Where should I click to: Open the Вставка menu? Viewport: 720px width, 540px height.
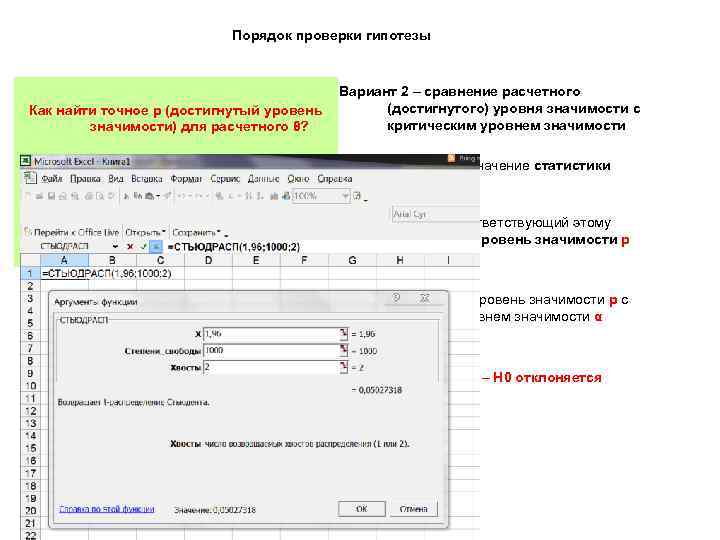point(146,179)
